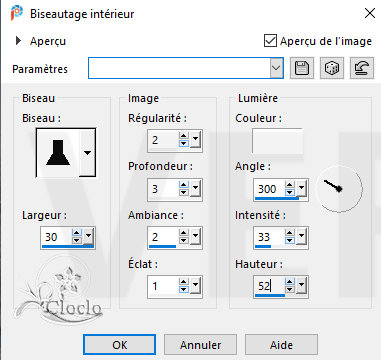Save the current preset with the floppy disk icon
Viewport: 381px width, 360px height.
point(302,68)
